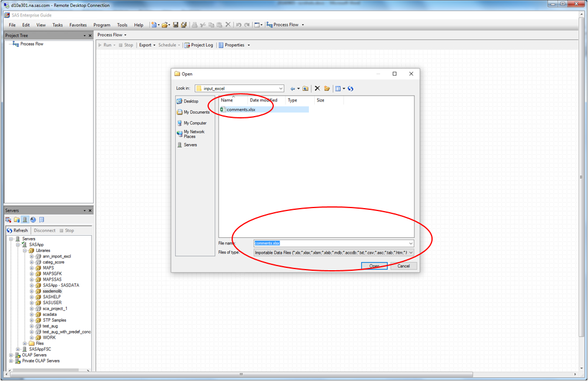The image size is (588, 381).
Task: Click the Views icon in Open dialog
Action: (338, 89)
